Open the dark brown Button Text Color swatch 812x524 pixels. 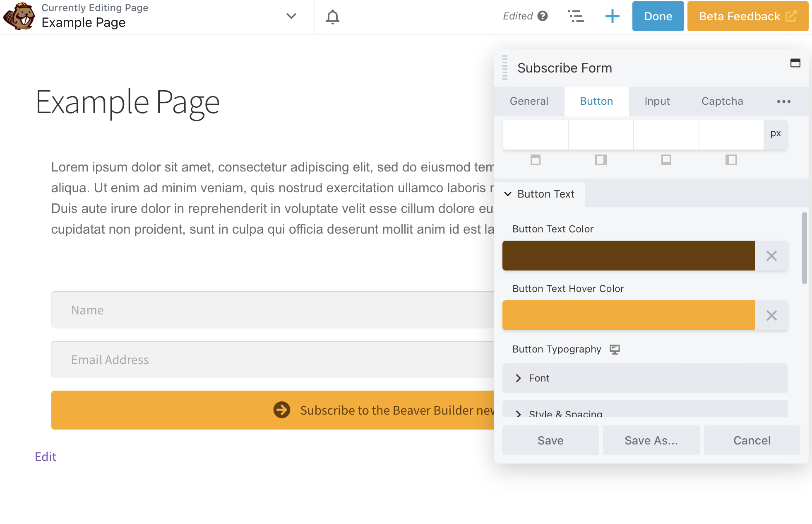click(628, 256)
